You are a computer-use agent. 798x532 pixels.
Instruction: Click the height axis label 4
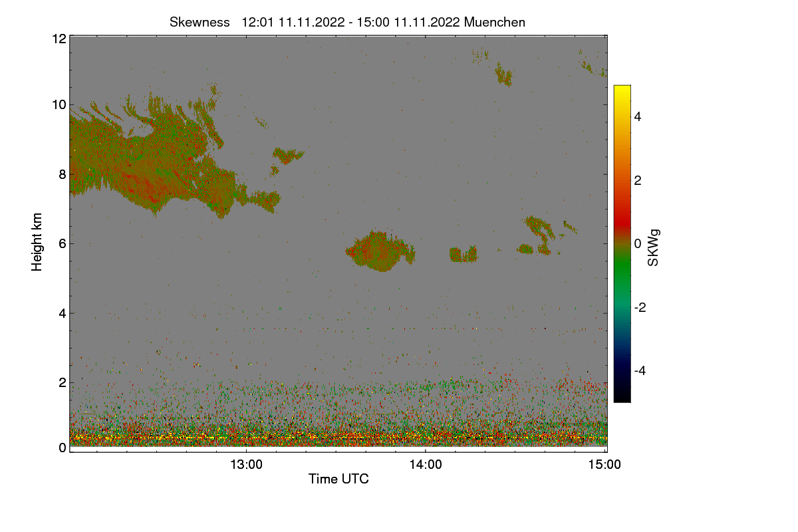[x=63, y=313]
